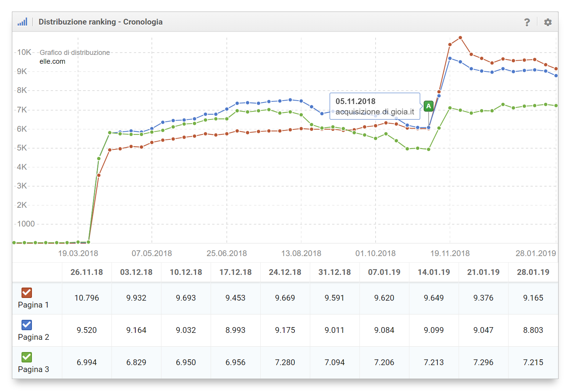Click the 19.11.2018 x-axis date

click(450, 253)
